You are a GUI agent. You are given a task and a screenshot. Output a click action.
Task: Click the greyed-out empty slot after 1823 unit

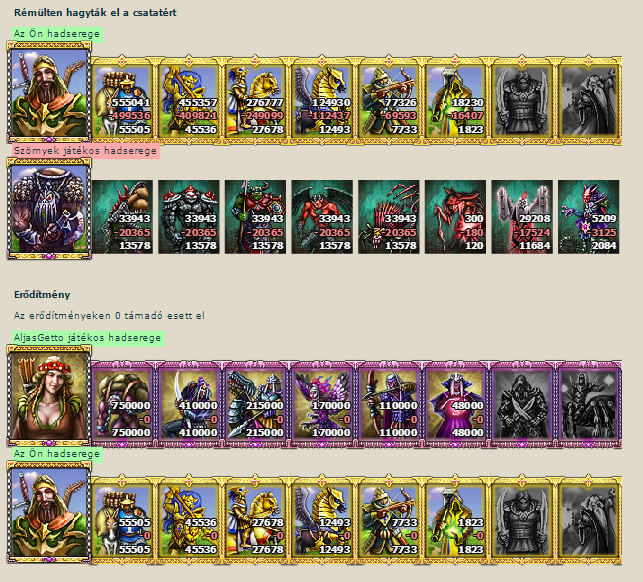(522, 520)
